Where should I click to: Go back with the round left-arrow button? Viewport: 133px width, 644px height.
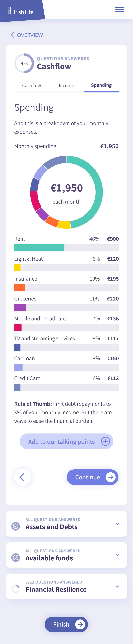click(x=23, y=477)
